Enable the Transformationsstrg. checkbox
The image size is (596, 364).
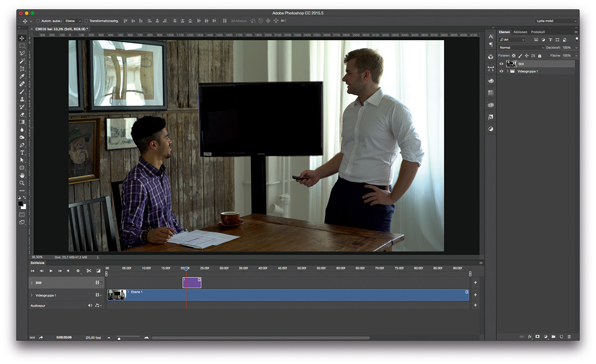tap(86, 21)
